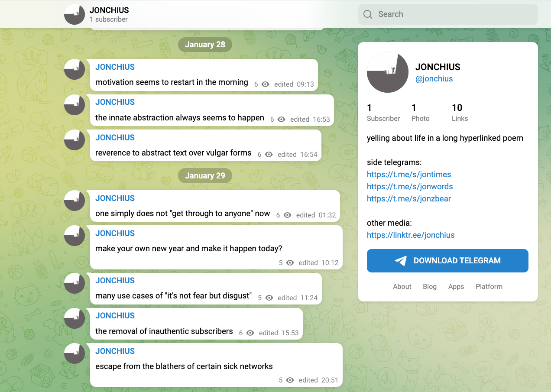Image resolution: width=551 pixels, height=392 pixels.
Task: Click the "1 subscriber" header subtitle
Action: pos(109,19)
